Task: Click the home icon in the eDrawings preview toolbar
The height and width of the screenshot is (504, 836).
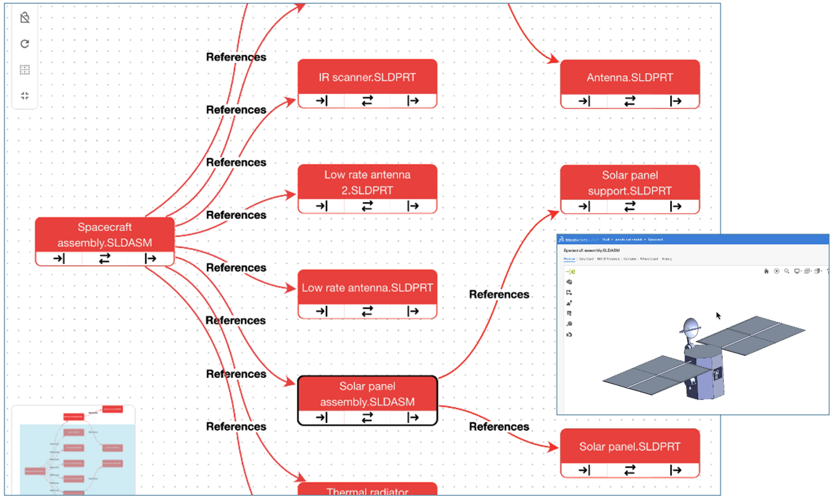Action: click(x=766, y=271)
